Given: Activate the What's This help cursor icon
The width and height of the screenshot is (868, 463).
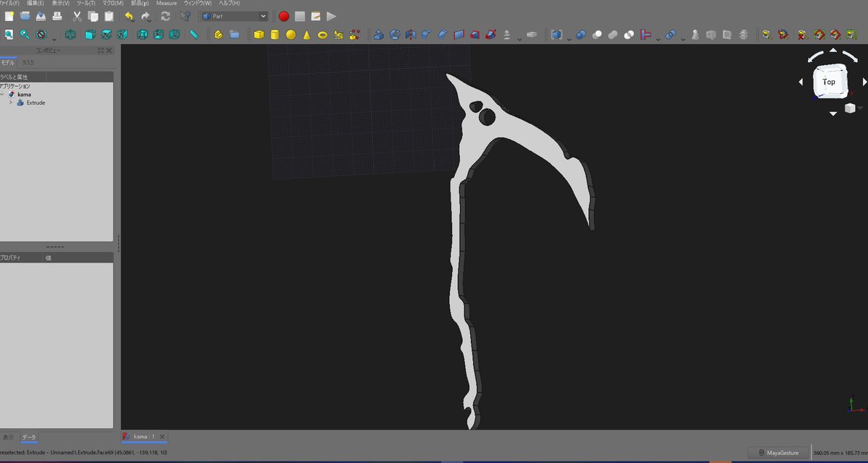Looking at the screenshot, I should pyautogui.click(x=186, y=16).
